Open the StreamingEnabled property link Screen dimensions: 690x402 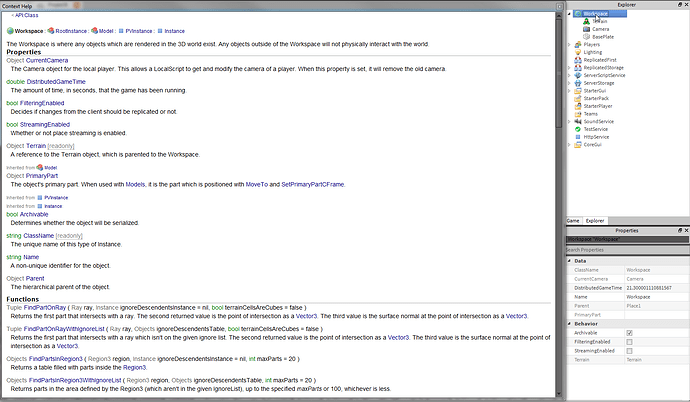(x=45, y=124)
